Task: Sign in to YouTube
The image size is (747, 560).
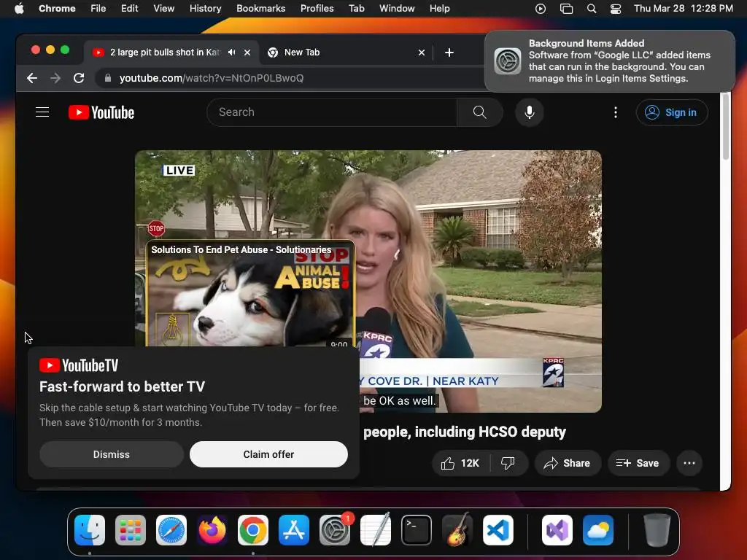Action: click(x=672, y=112)
